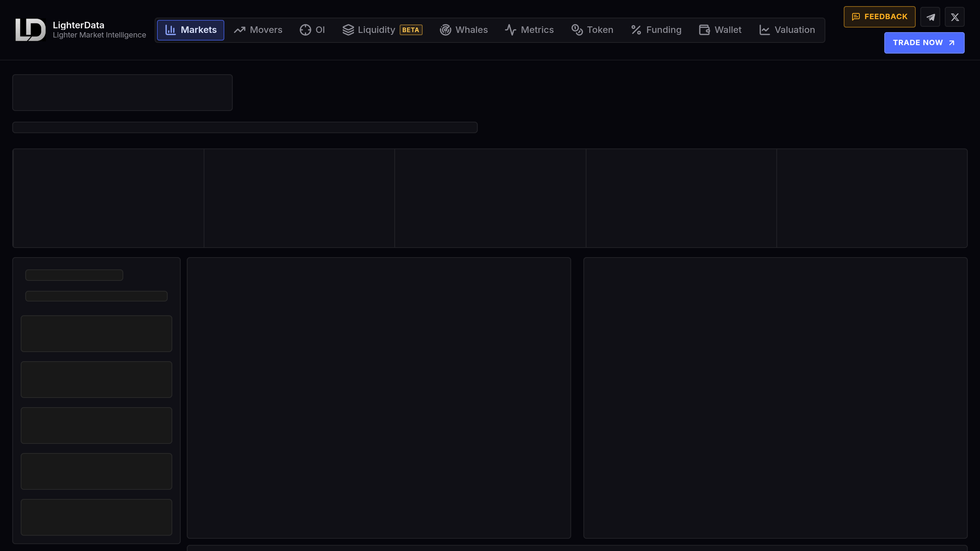Go to the Funding tab
Screen dimensions: 980x551
656,30
